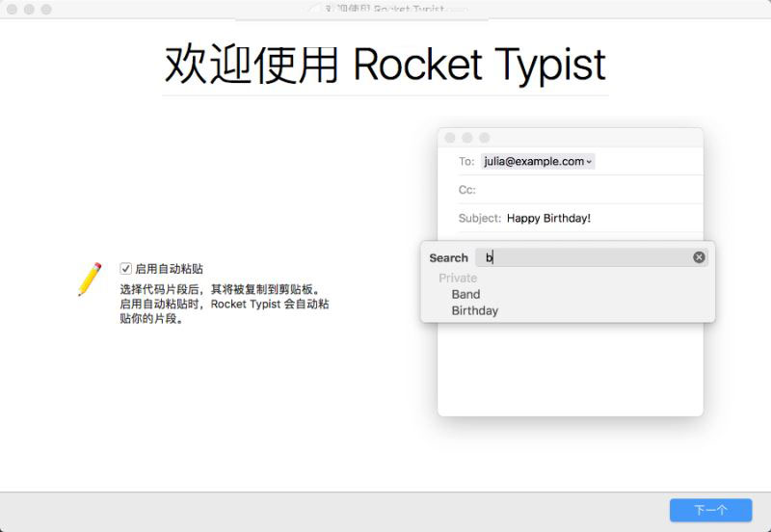The width and height of the screenshot is (771, 532).
Task: Click the 欢迎使用 Rocket Typist heading
Action: (x=385, y=65)
